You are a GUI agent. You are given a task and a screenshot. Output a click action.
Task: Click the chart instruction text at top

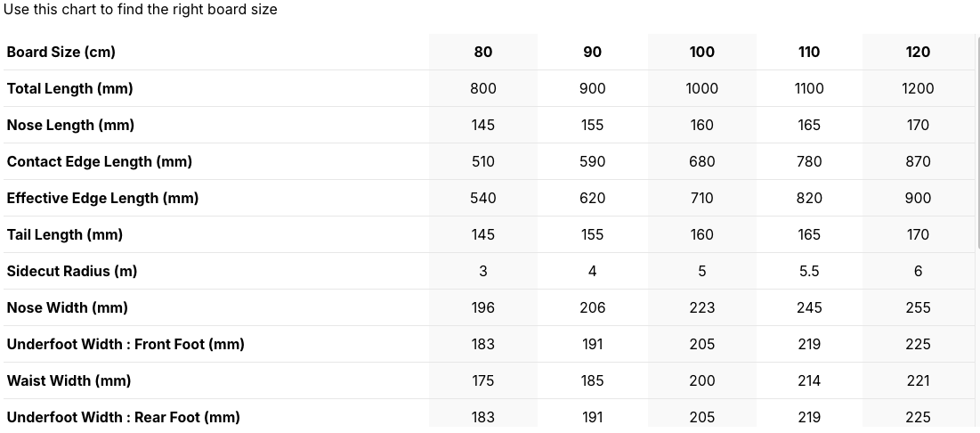(140, 10)
